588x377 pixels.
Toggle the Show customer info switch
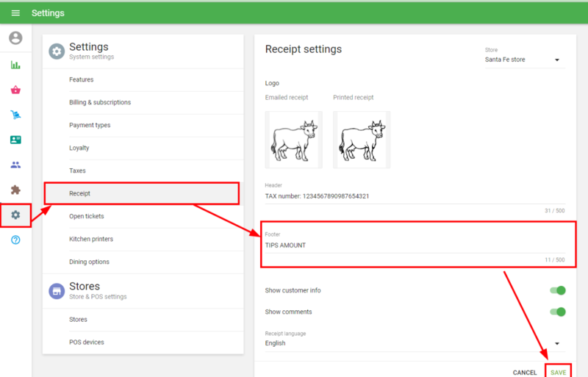[558, 290]
